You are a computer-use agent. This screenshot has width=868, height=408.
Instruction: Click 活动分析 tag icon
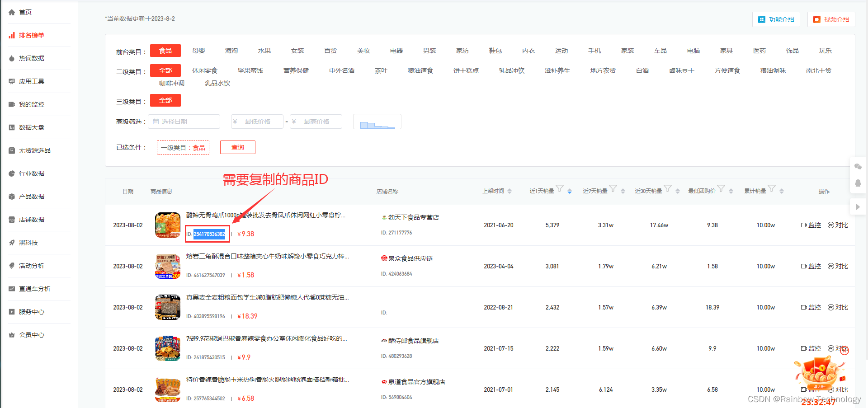point(12,266)
